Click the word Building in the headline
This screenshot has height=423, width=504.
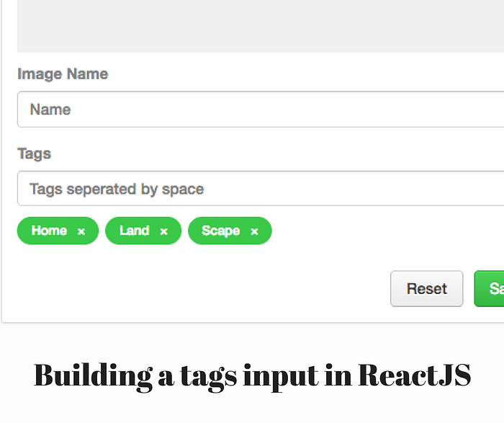[x=93, y=376]
